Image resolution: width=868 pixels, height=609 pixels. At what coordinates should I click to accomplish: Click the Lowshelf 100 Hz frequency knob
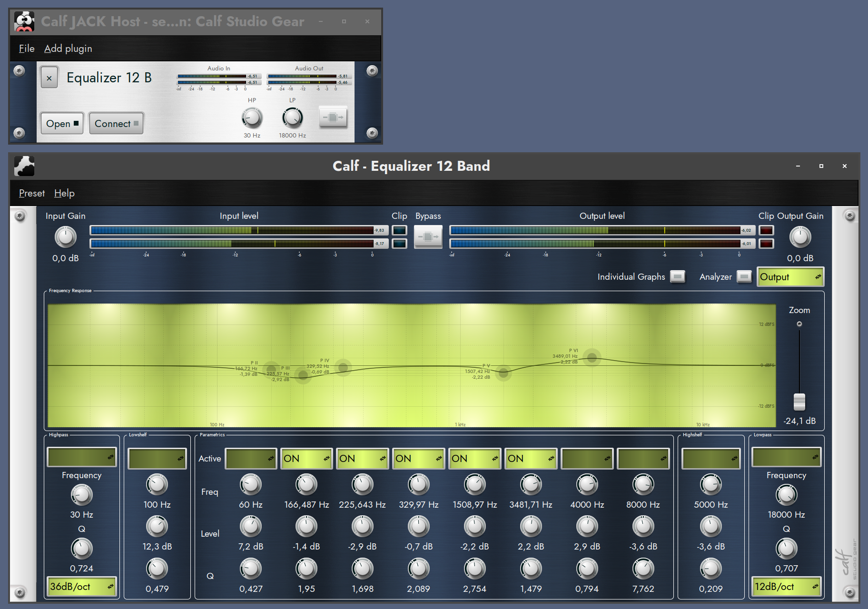click(157, 485)
